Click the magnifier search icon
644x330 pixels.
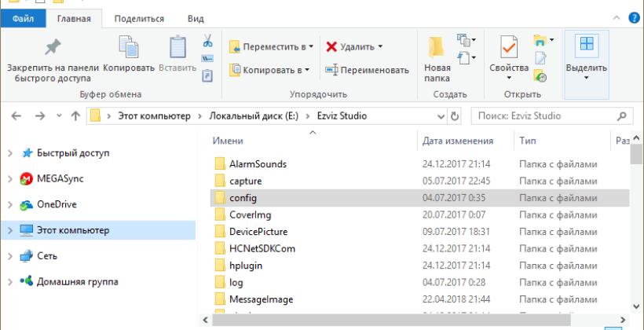point(622,115)
